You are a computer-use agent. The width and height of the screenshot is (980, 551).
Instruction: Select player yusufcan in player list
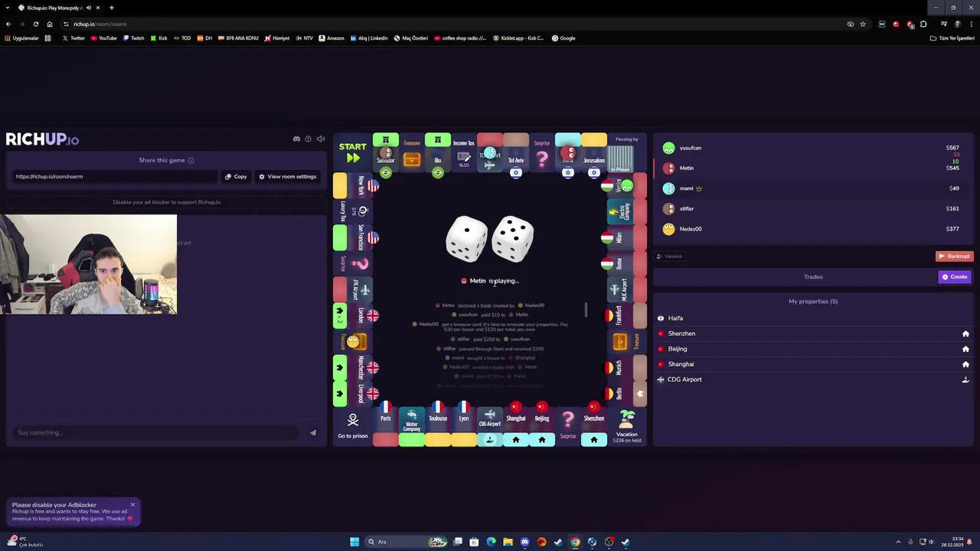click(x=812, y=148)
